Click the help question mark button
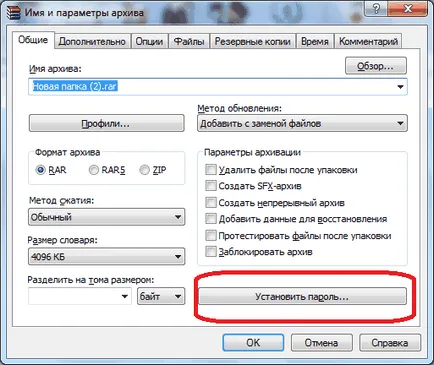 (377, 8)
